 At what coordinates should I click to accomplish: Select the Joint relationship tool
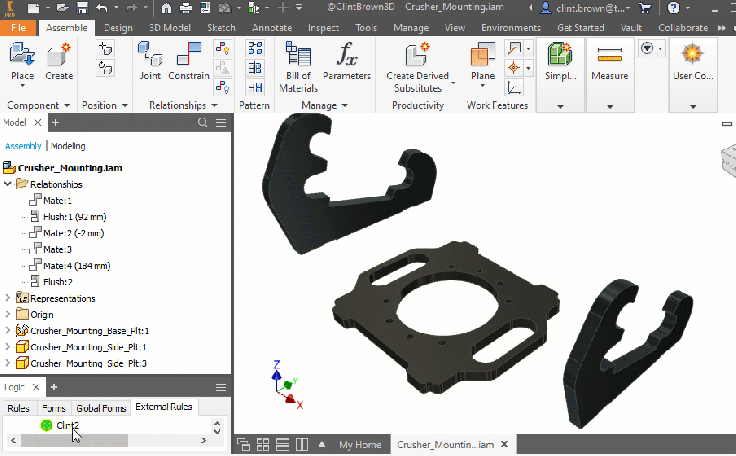point(150,62)
